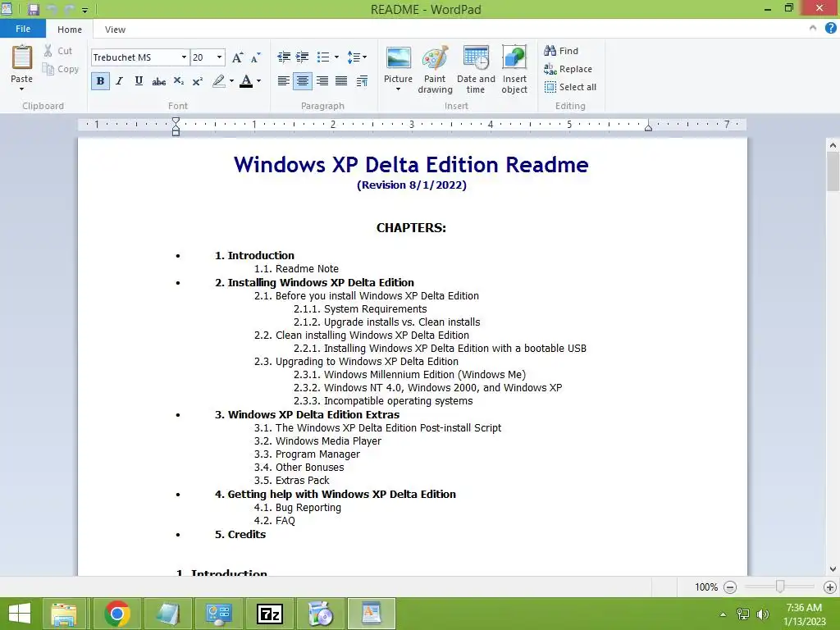Click the first-line indent ruler marker
The width and height of the screenshot is (840, 630).
[176, 121]
